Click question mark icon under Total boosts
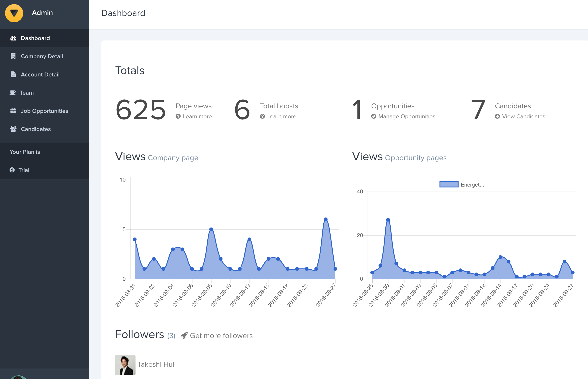 click(x=262, y=116)
